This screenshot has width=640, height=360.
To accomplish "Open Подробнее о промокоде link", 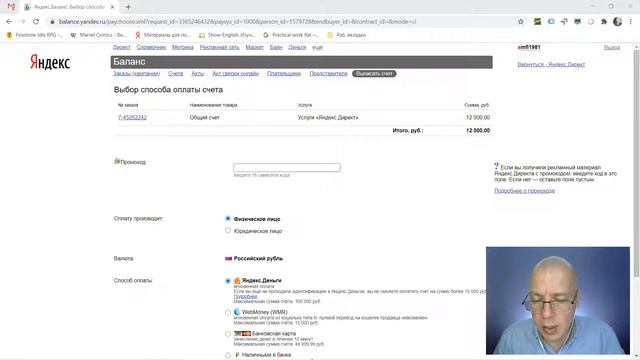I will coord(524,191).
